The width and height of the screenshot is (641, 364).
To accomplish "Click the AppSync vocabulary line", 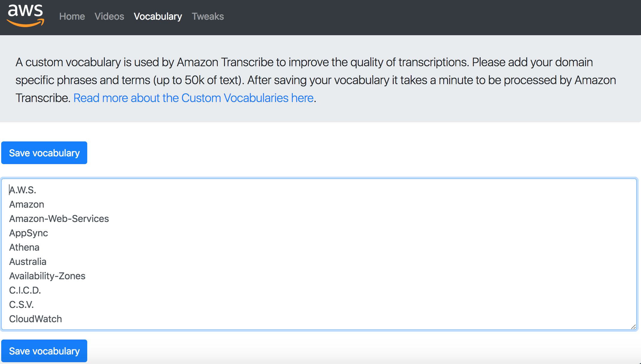I will click(29, 233).
